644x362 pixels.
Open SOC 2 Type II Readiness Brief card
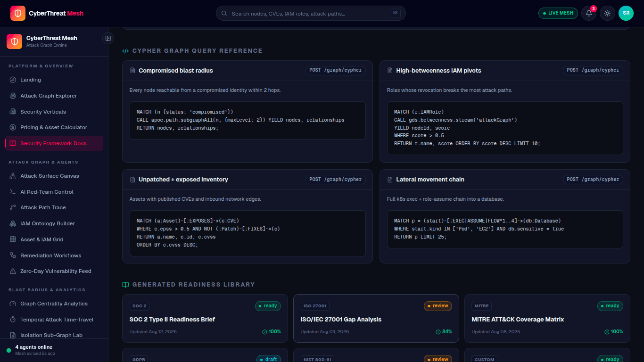(x=205, y=318)
